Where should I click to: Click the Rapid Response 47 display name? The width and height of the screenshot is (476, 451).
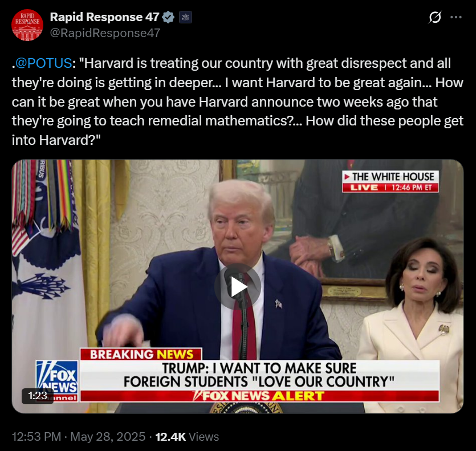[x=104, y=17]
